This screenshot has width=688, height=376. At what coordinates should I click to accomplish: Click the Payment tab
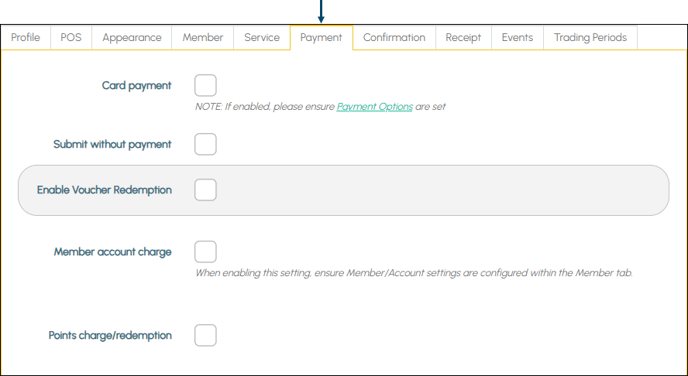(321, 38)
